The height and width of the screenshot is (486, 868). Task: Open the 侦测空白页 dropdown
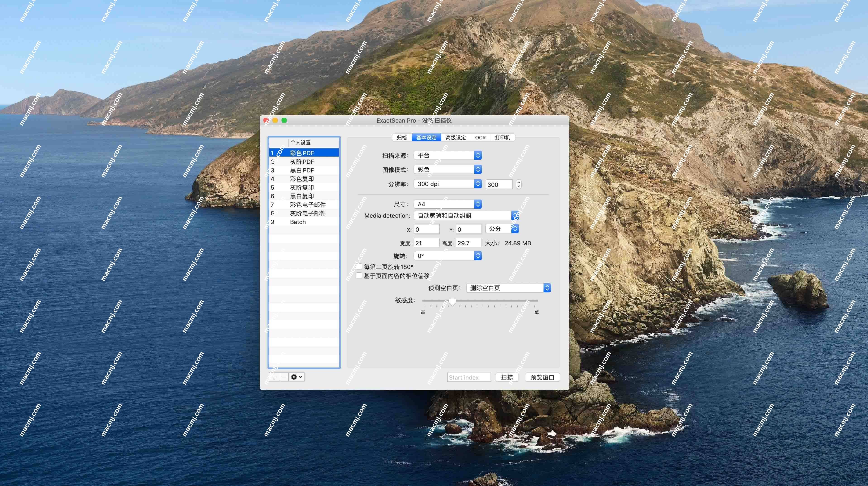tap(508, 288)
